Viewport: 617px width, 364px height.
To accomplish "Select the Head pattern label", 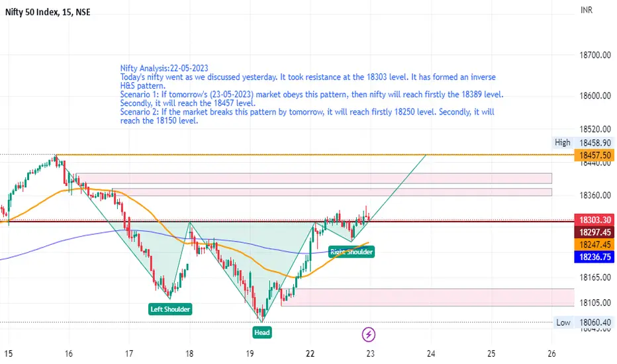I will click(262, 332).
